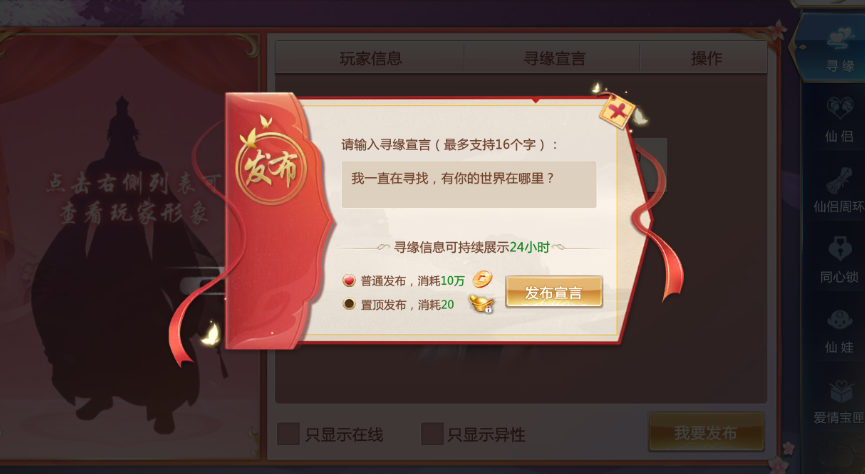The image size is (865, 474).
Task: Click the 发布 round emblem on red banner
Action: click(270, 167)
